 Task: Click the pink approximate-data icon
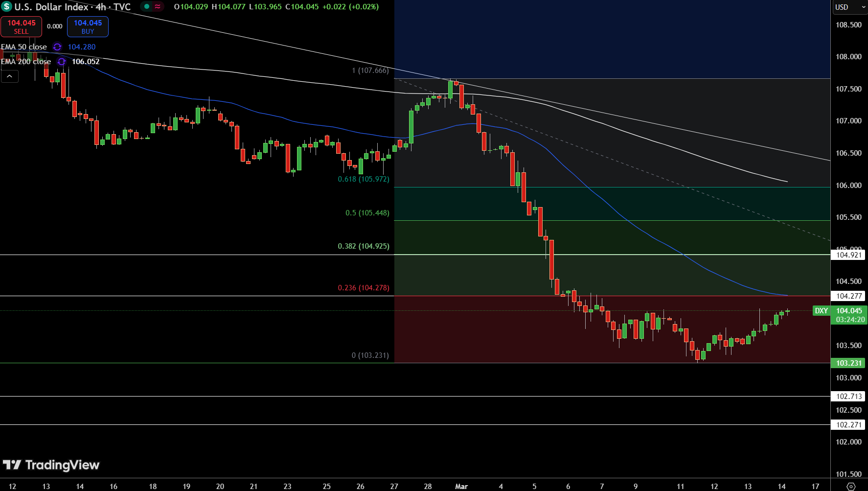click(158, 7)
